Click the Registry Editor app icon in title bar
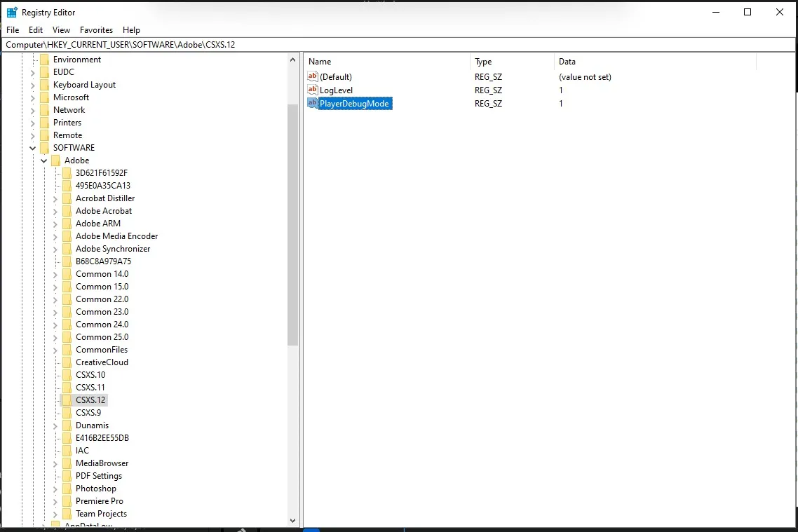The width and height of the screenshot is (798, 532). coord(12,12)
